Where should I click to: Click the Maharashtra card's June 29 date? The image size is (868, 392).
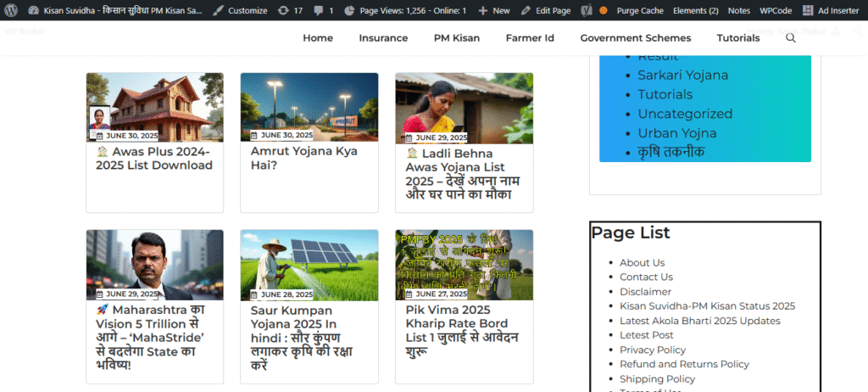[x=127, y=294]
